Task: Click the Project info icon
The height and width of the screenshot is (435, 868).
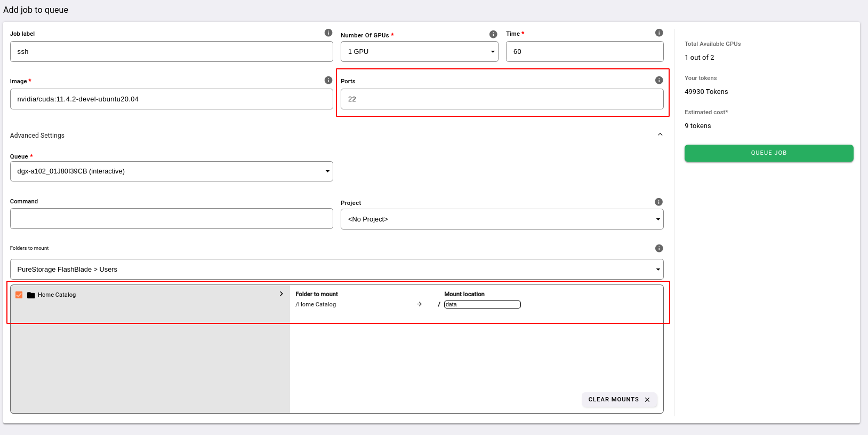Action: [x=658, y=202]
